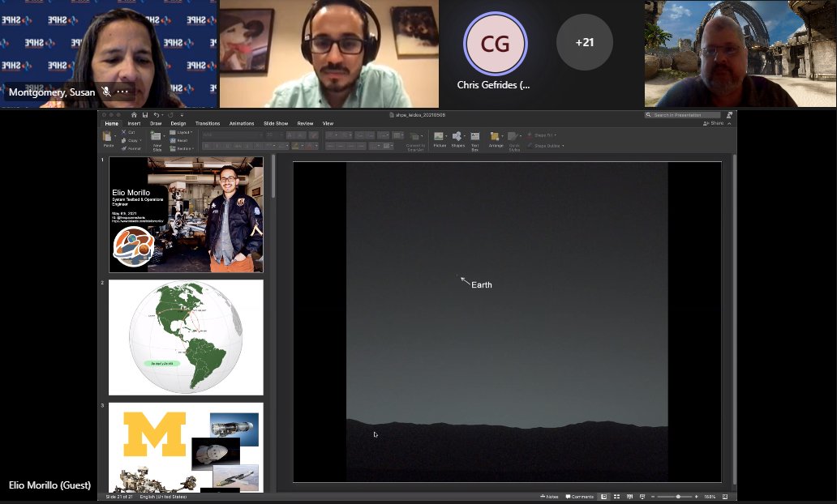The width and height of the screenshot is (837, 504).
Task: Click the zoom percentage value
Action: [710, 497]
